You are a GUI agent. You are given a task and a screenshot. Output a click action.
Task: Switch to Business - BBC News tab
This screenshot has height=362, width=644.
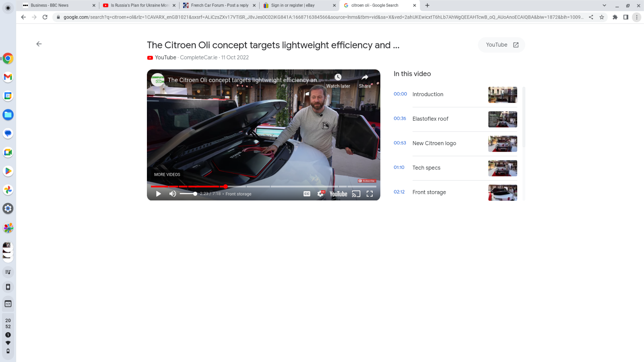(58, 5)
